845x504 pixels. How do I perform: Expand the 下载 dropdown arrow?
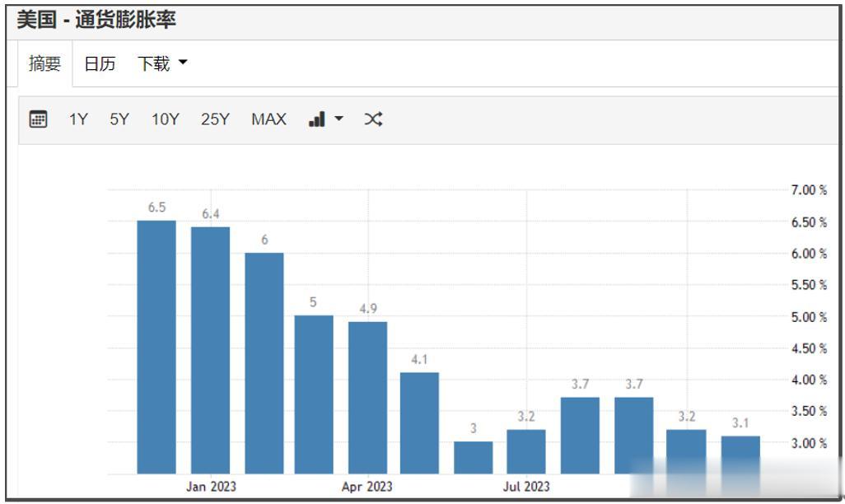(183, 63)
